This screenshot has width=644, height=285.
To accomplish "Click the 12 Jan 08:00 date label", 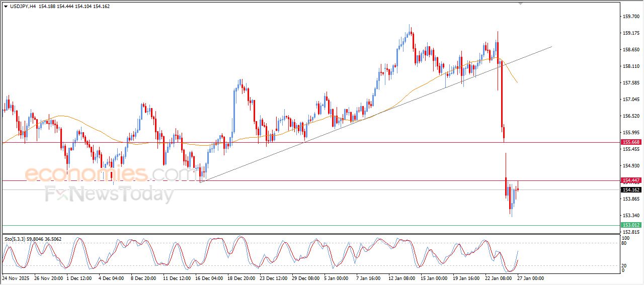I will click(402, 278).
